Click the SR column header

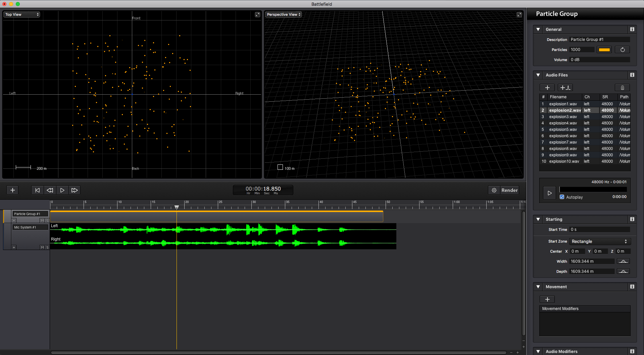[608, 97]
